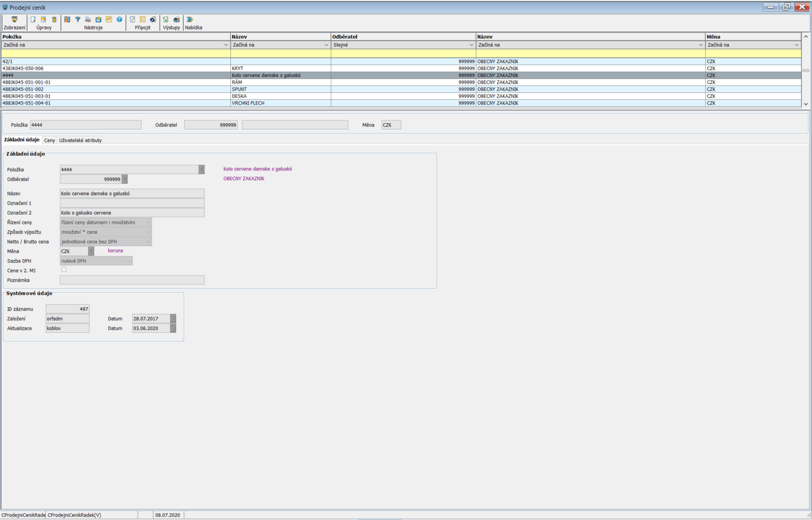Click the Poznámka input field
812x520 pixels.
[x=132, y=280]
